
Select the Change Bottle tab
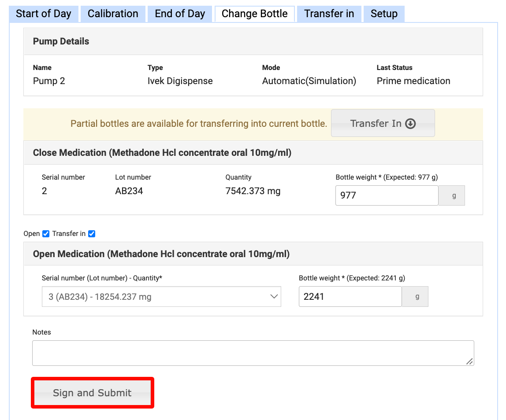pyautogui.click(x=254, y=14)
